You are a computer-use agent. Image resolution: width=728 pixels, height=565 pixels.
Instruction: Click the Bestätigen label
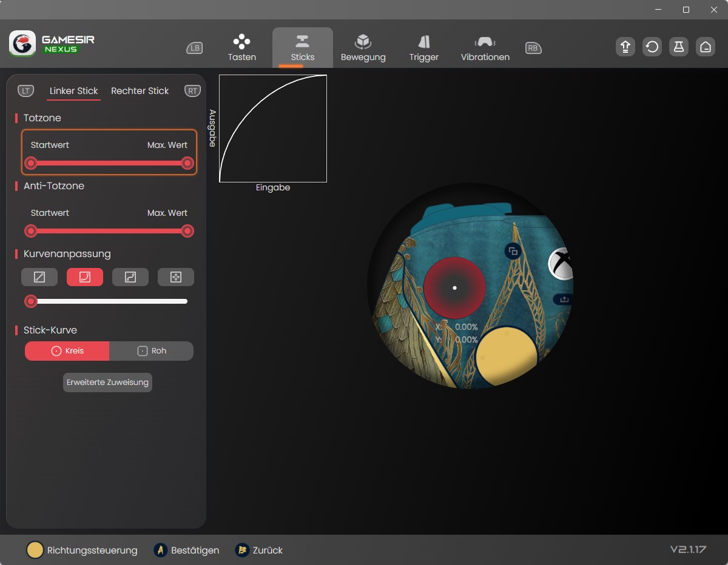click(x=195, y=550)
